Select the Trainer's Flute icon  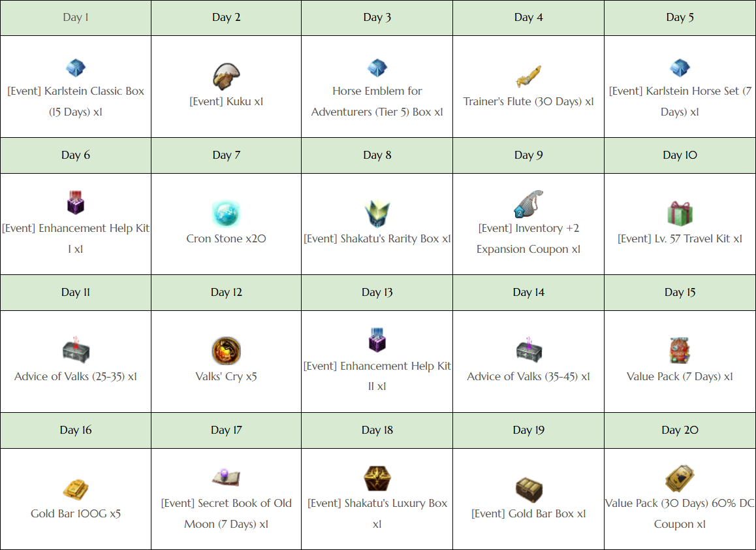point(528,76)
